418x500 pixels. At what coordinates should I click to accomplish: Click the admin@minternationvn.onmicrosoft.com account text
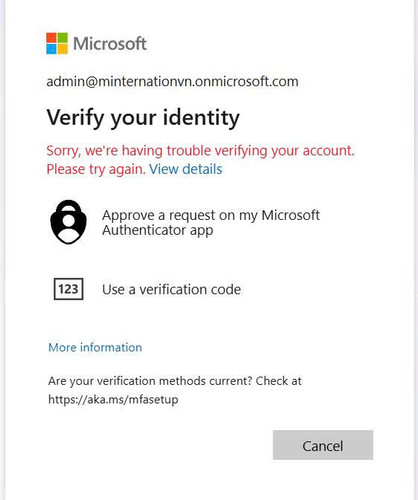pyautogui.click(x=172, y=82)
